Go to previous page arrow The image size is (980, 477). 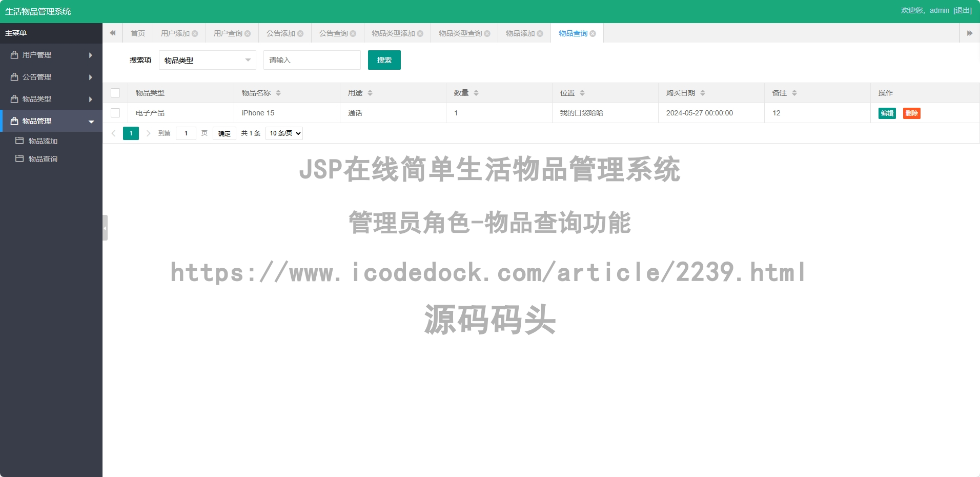click(114, 133)
